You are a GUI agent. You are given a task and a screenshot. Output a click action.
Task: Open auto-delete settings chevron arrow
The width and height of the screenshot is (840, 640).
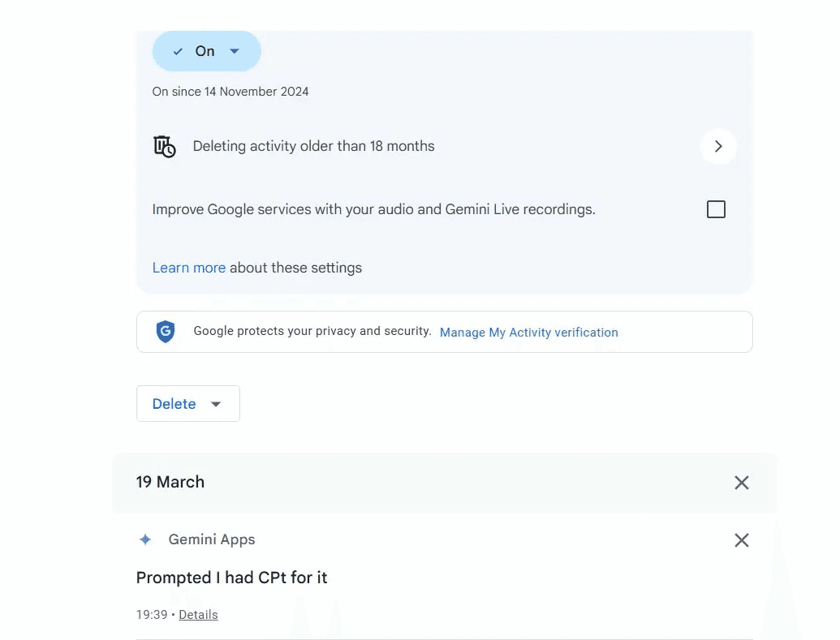[718, 146]
